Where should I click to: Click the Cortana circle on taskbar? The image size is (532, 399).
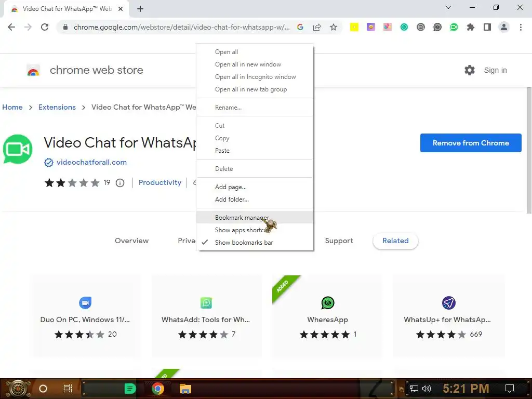coord(43,389)
